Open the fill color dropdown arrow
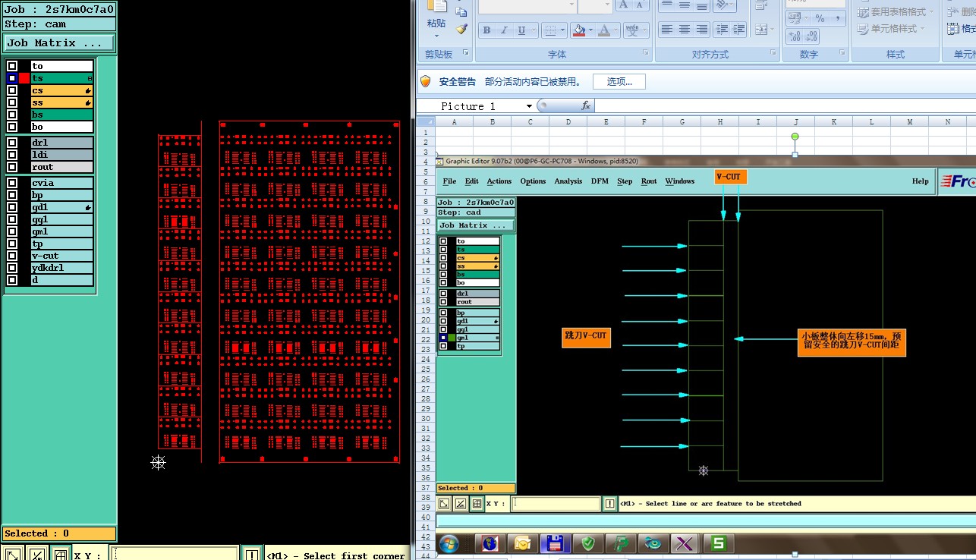The width and height of the screenshot is (976, 560). click(590, 31)
